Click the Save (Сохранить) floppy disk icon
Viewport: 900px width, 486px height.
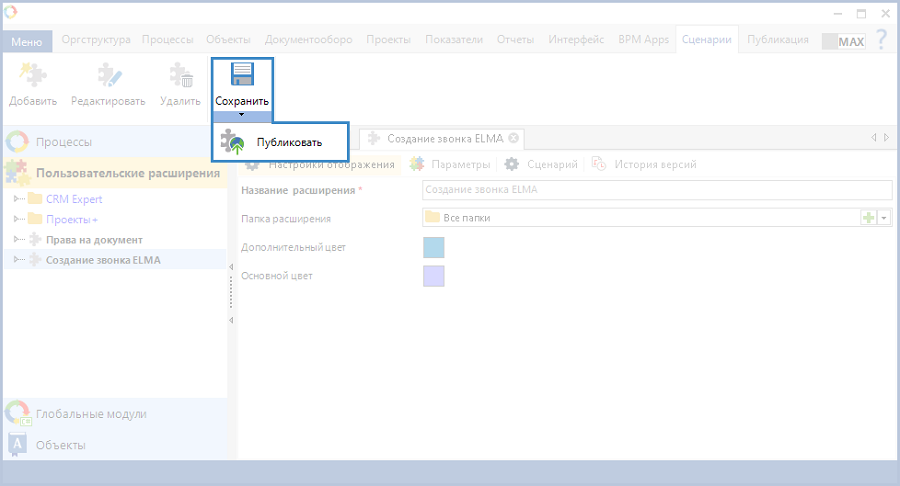[242, 76]
